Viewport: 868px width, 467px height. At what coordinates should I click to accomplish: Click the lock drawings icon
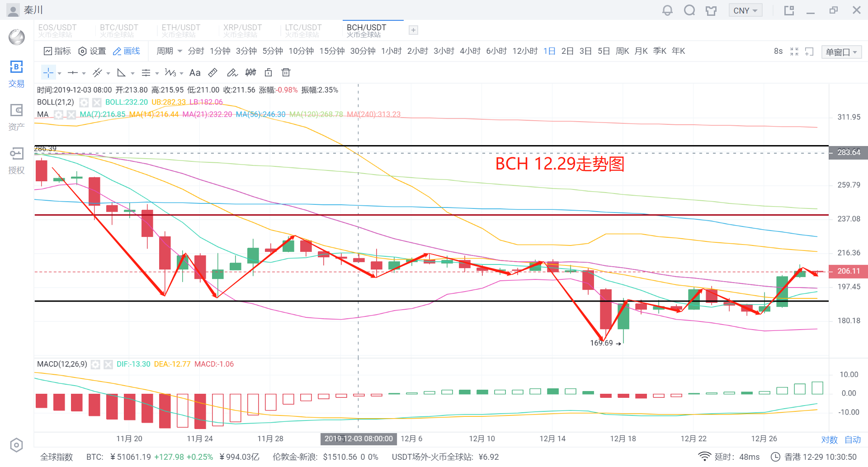point(268,73)
